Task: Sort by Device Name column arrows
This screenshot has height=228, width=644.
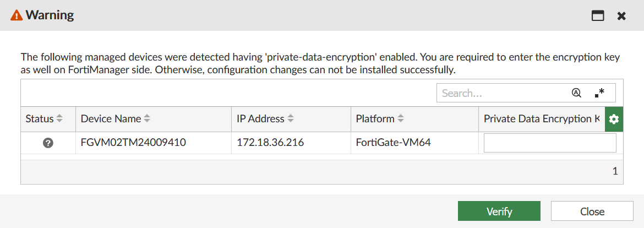Action: pos(147,119)
